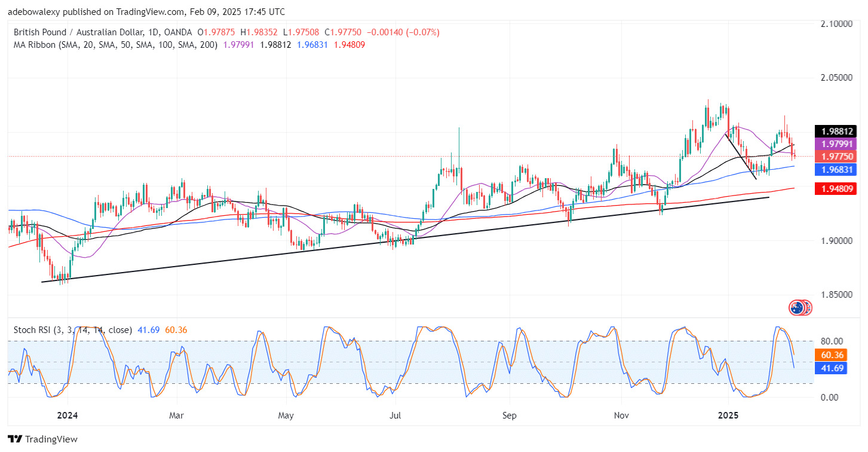868x452 pixels.
Task: Click the high value H1.98352 in header
Action: tap(259, 32)
